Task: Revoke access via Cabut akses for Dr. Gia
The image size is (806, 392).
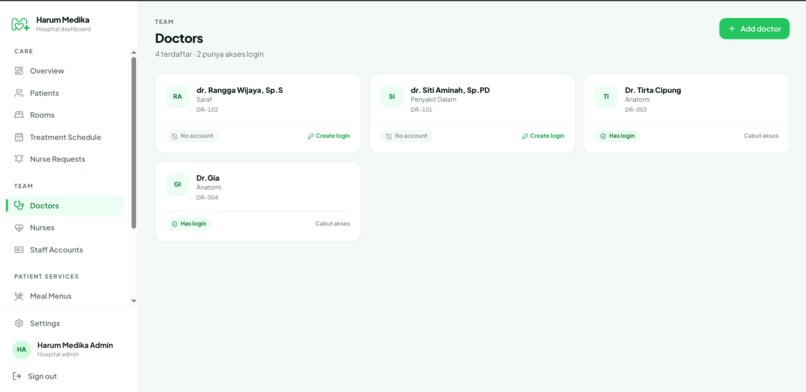Action: (x=333, y=224)
